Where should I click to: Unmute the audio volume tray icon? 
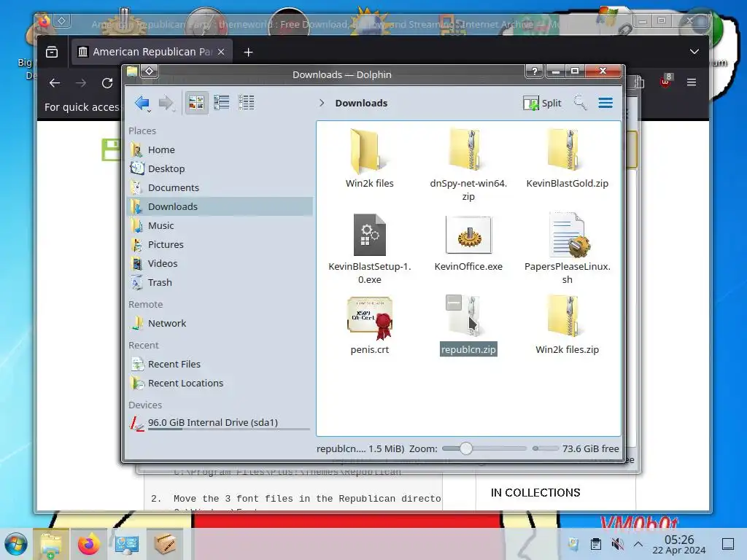(617, 544)
